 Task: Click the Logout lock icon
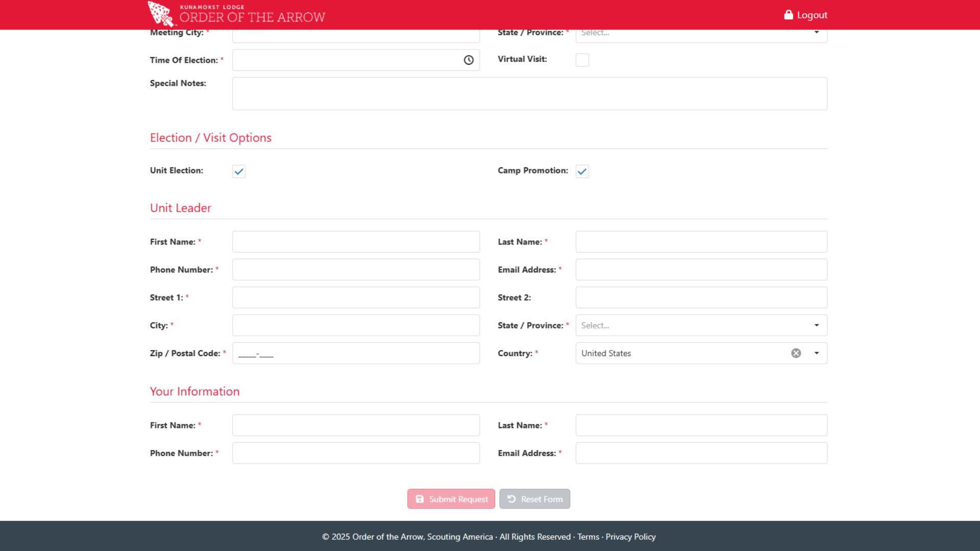[789, 15]
